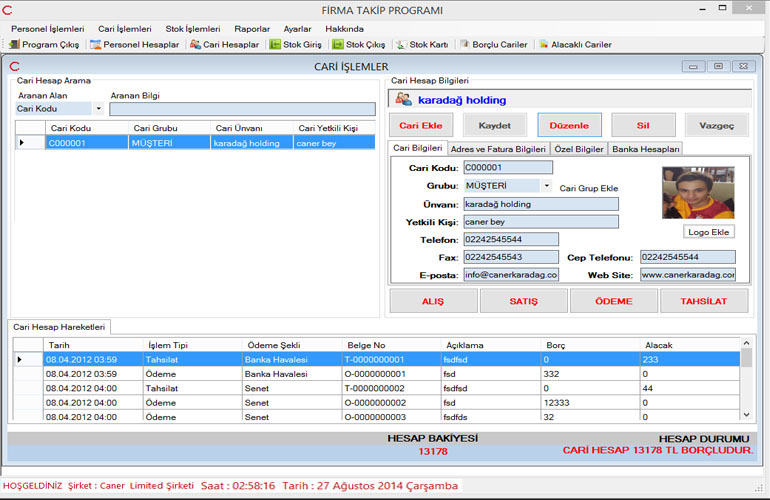Switch to the Adres ve Fatura Bilgileri tab
The width and height of the screenshot is (770, 500).
497,149
